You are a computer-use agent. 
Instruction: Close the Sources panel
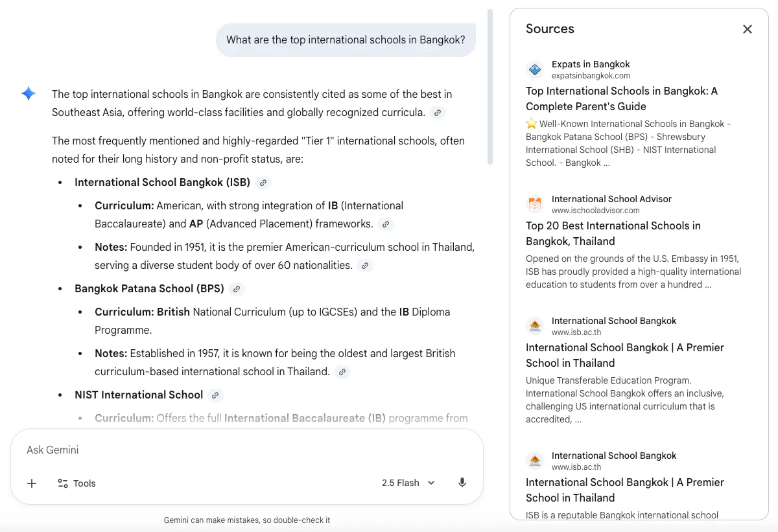point(747,29)
